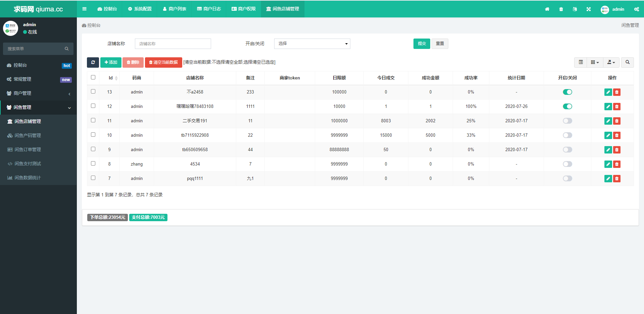Expand the 商户管理 sidebar menu
The height and width of the screenshot is (314, 644).
click(38, 93)
